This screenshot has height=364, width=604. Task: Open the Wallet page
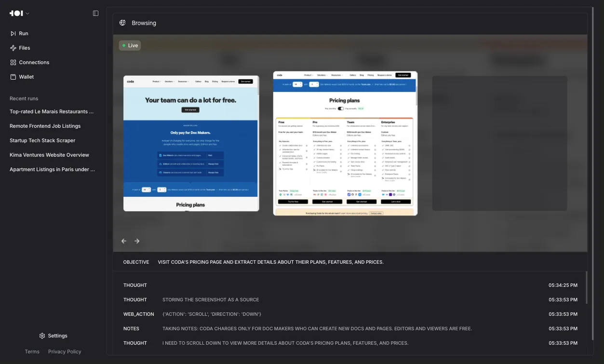pos(27,77)
